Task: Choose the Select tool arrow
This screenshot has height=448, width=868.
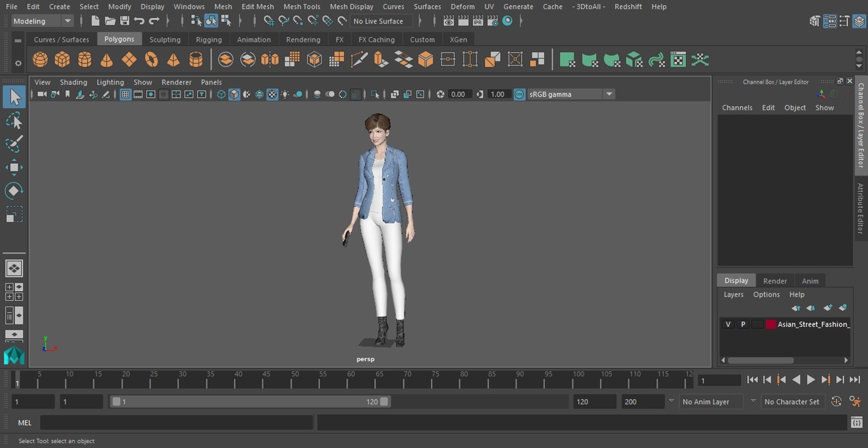Action: tap(14, 97)
